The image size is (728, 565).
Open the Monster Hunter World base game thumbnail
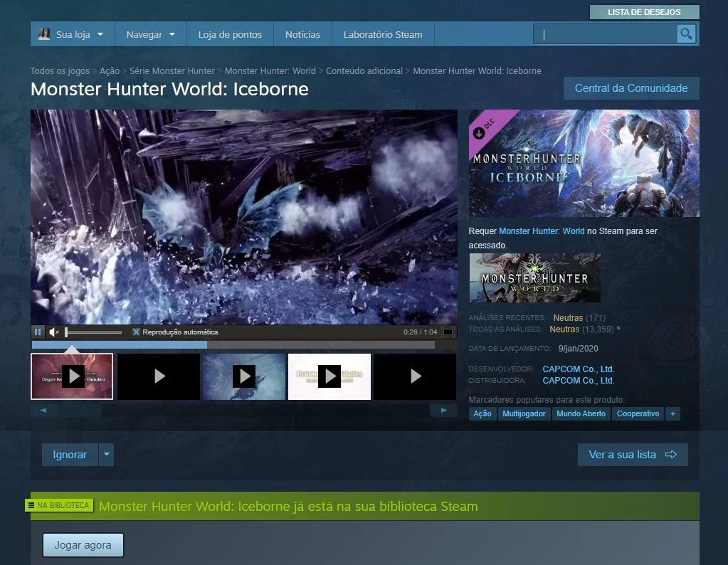535,278
